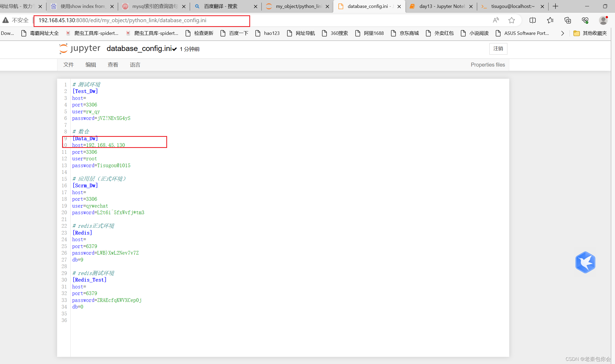This screenshot has width=615, height=364.
Task: Click the Properties files mode label
Action: 488,65
